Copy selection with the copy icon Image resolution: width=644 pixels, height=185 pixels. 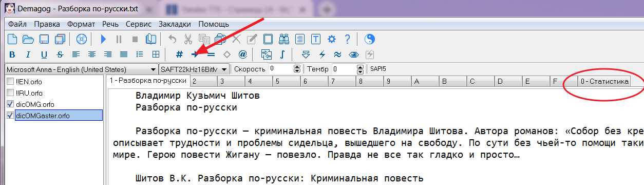click(204, 39)
